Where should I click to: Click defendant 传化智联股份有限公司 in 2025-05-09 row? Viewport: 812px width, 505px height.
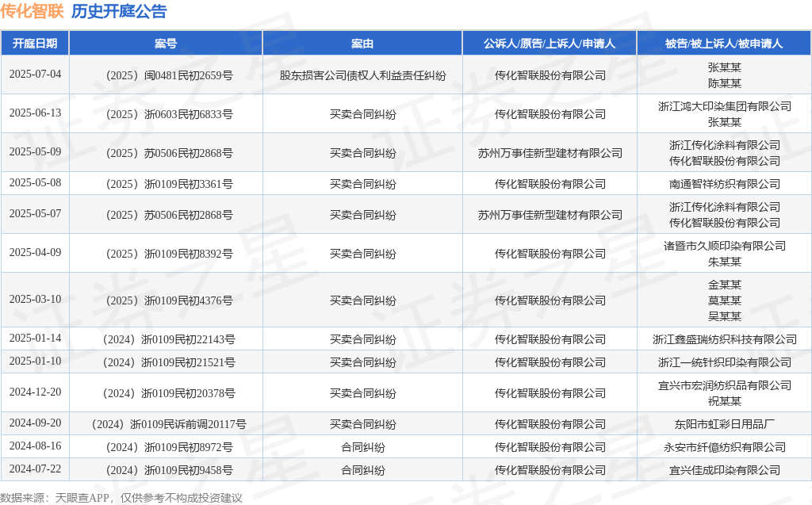(x=725, y=161)
